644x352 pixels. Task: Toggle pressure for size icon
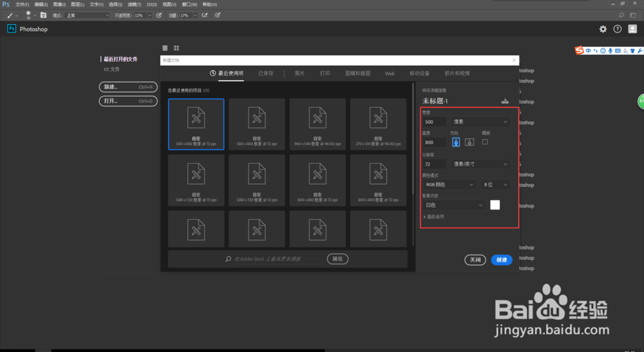[218, 15]
